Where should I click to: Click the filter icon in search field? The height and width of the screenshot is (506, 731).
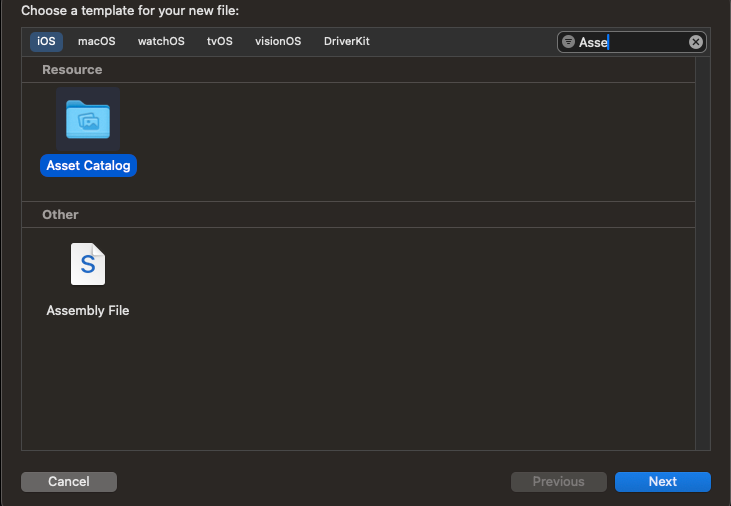[568, 42]
